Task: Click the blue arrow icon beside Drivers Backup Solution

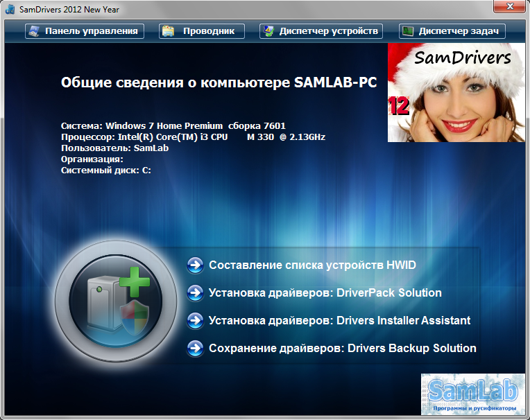Action: point(195,349)
